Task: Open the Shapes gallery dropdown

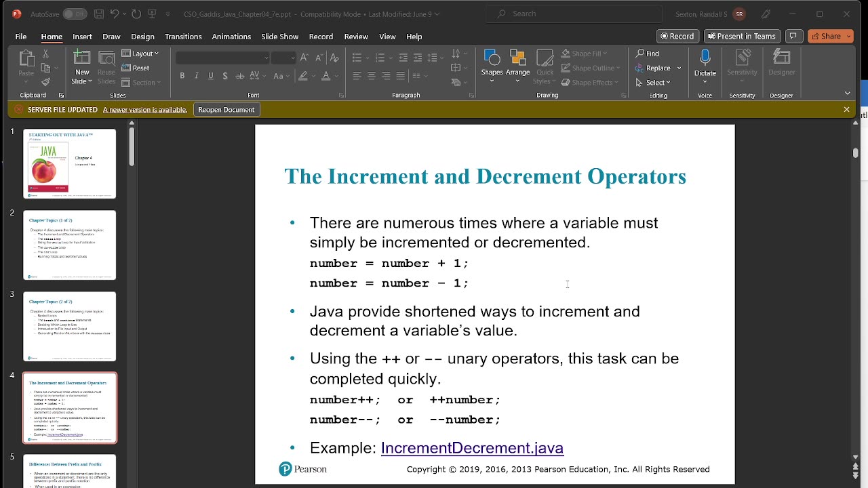Action: 492,66
